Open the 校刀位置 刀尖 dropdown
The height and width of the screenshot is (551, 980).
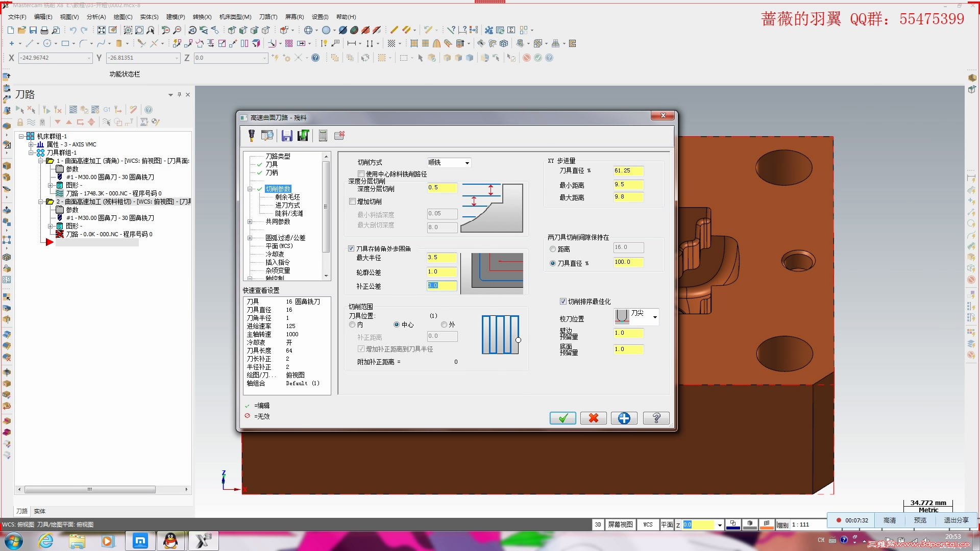coord(655,317)
